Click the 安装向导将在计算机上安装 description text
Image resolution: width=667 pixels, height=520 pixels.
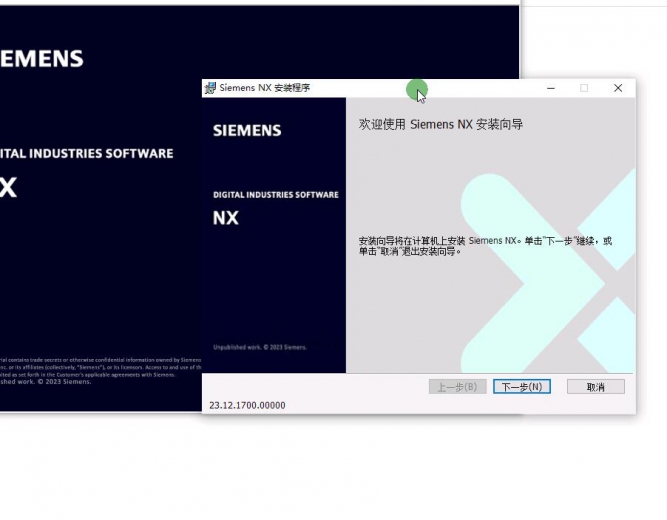tap(485, 246)
